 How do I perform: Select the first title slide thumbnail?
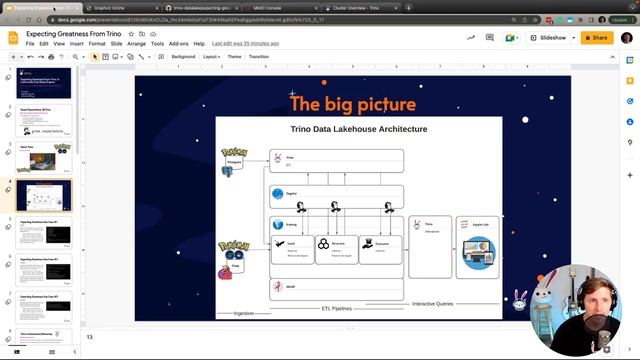(44, 83)
